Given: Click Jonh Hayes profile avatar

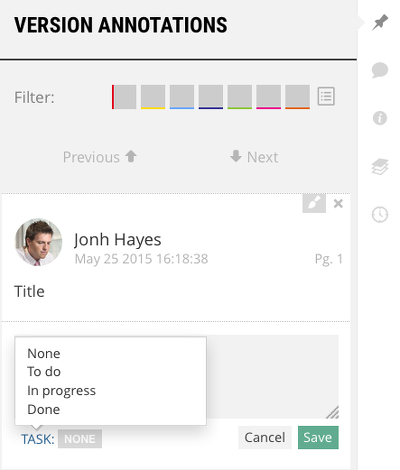Looking at the screenshot, I should [38, 242].
